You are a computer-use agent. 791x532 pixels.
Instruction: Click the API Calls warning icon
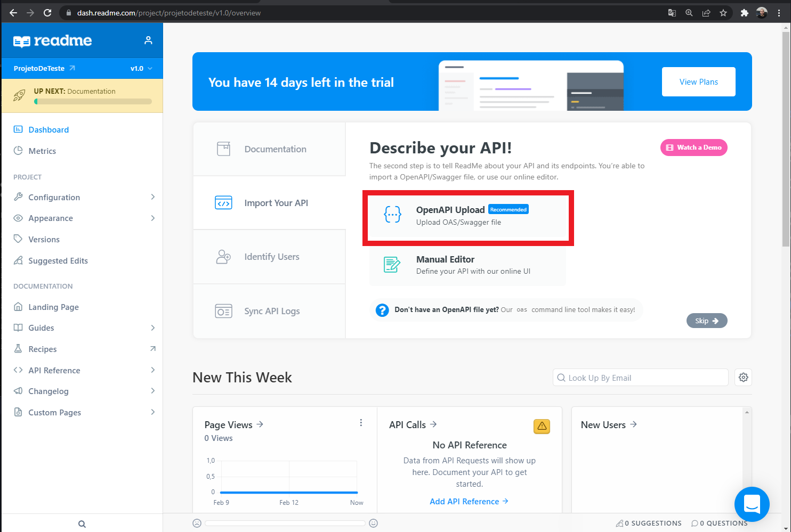(x=542, y=426)
